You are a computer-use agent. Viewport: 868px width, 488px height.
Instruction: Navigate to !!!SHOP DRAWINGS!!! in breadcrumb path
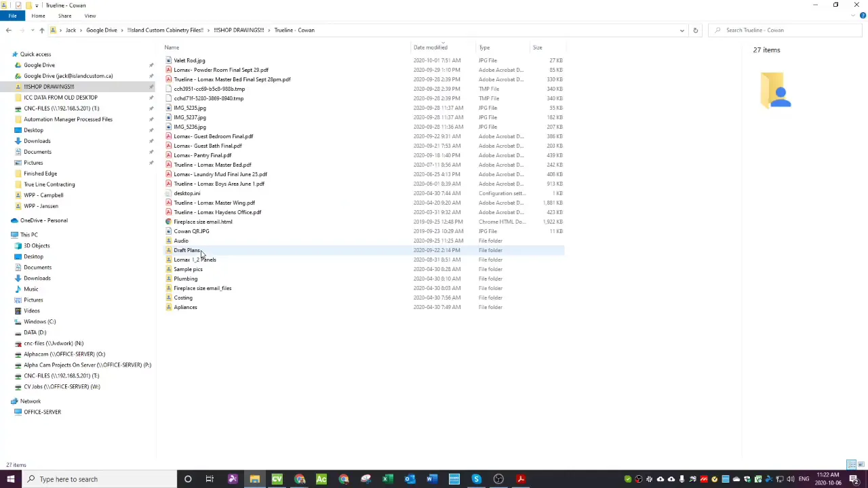pos(239,30)
